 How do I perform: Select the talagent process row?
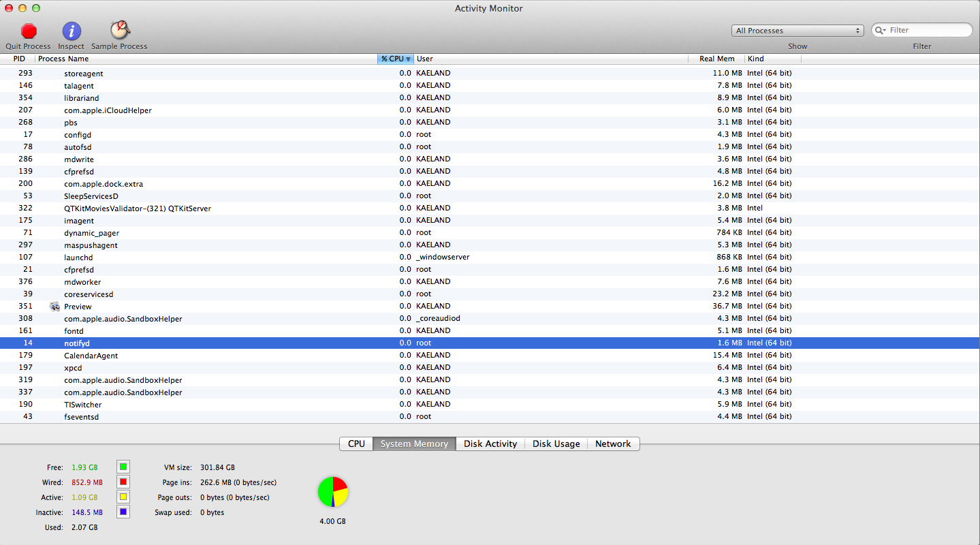pyautogui.click(x=490, y=86)
